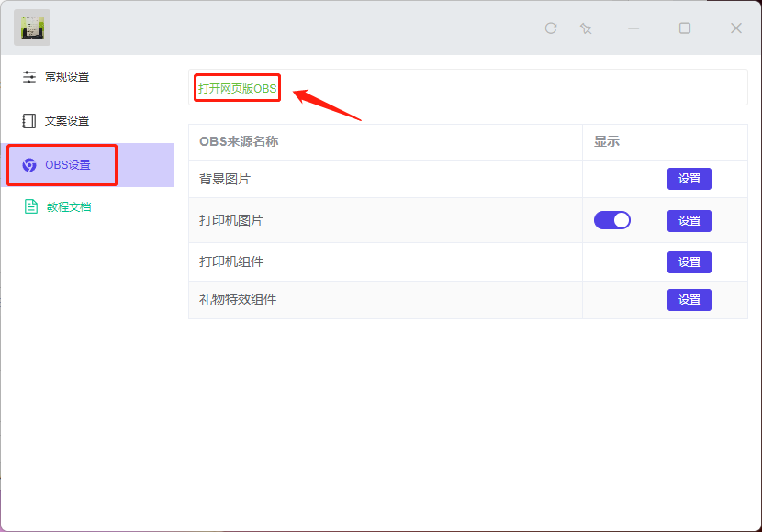Click the Chrome icon beside OBS设置

click(29, 165)
